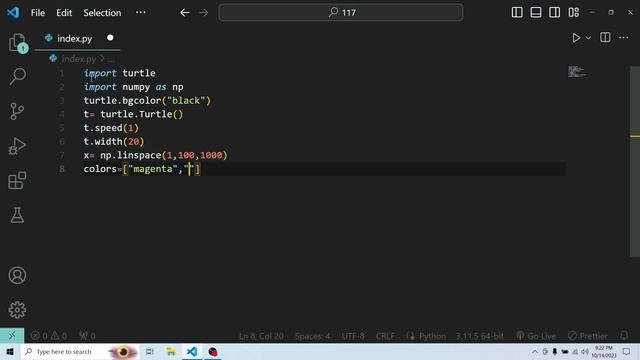The height and width of the screenshot is (360, 640).
Task: Click the VS Code taskbar icon
Action: point(192,351)
